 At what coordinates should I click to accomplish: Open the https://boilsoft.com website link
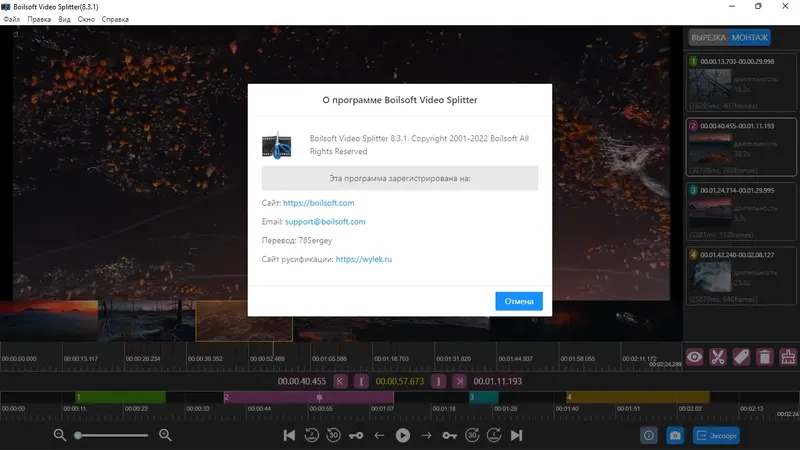pyautogui.click(x=318, y=203)
